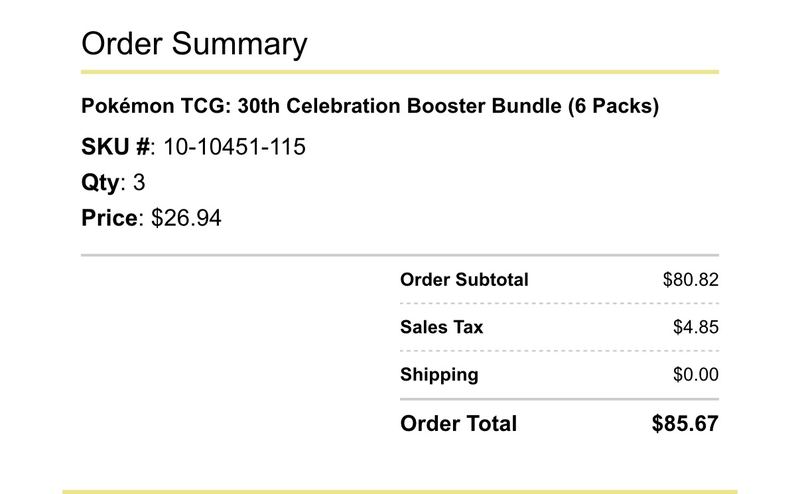Select the Pokémon TCG Booster Bundle product title

[370, 106]
